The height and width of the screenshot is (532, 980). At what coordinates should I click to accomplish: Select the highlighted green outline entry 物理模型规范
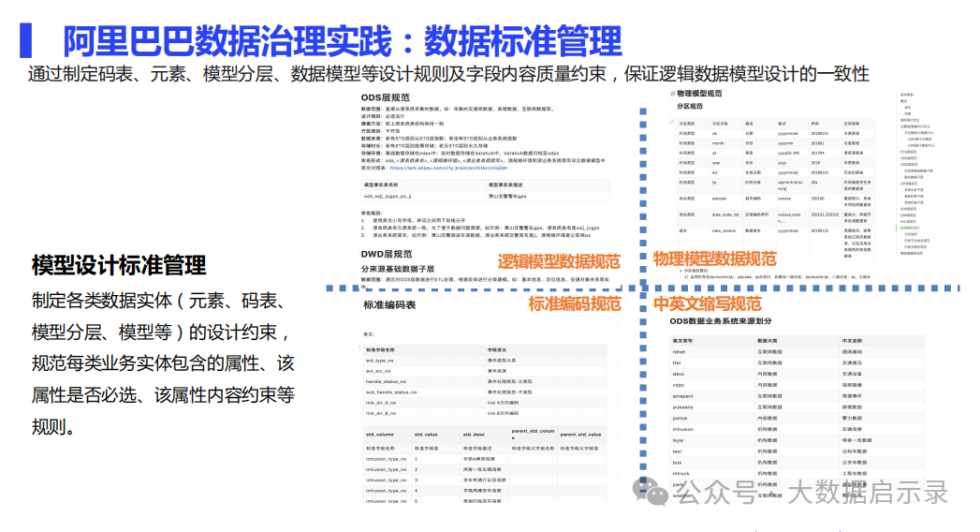[x=910, y=229]
